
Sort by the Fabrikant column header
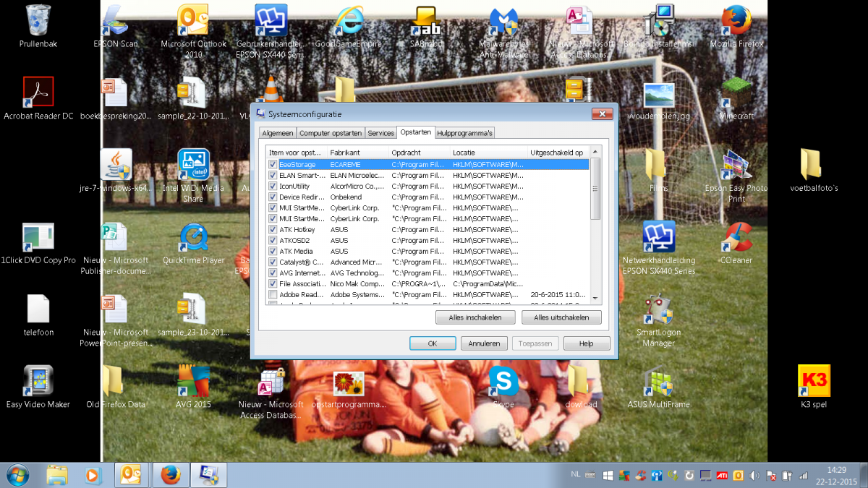tap(358, 153)
